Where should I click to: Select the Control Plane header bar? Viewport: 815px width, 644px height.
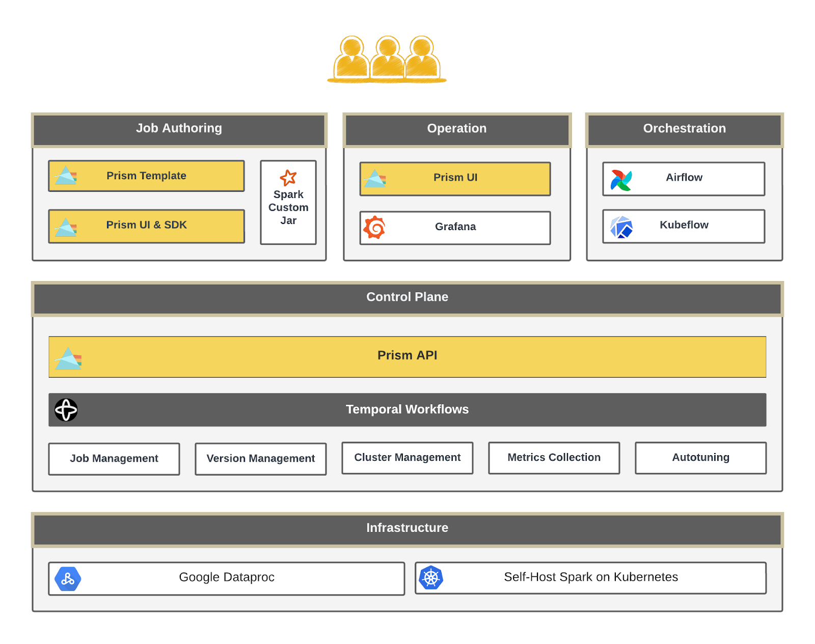[x=407, y=298]
